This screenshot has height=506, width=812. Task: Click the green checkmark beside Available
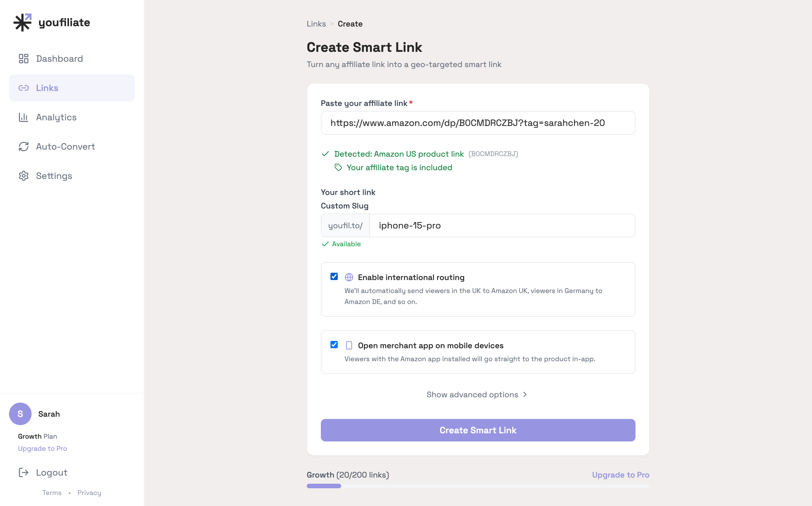[x=325, y=244]
